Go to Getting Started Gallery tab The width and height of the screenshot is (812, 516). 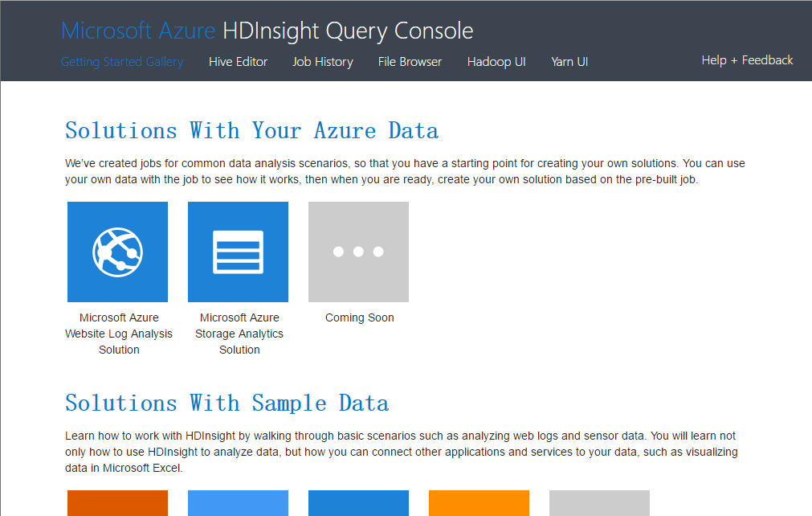tap(122, 61)
